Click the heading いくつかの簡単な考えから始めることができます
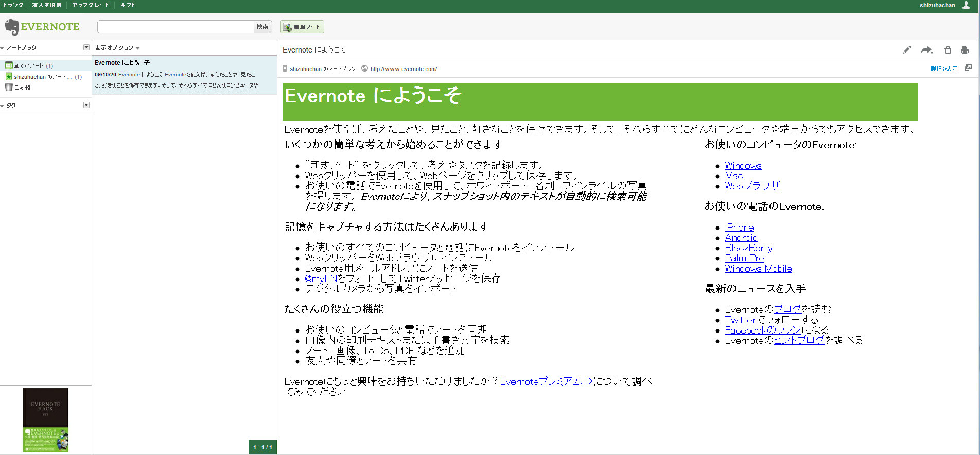 tap(394, 145)
